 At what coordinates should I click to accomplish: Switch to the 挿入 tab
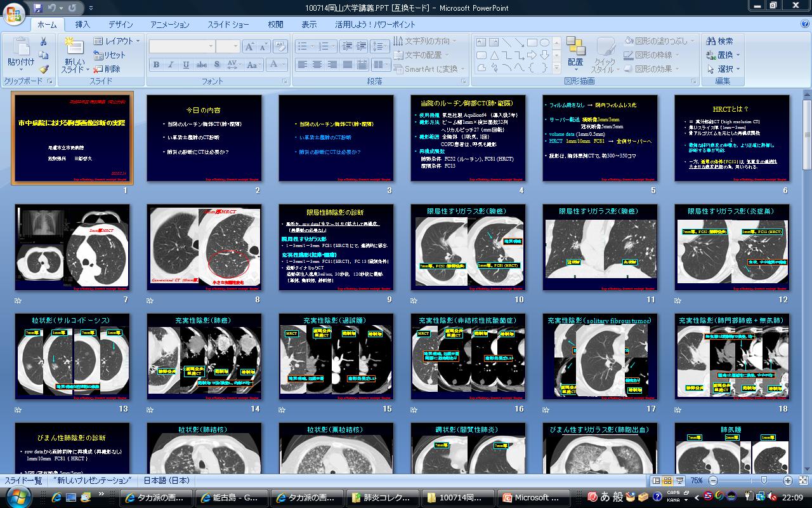click(82, 25)
